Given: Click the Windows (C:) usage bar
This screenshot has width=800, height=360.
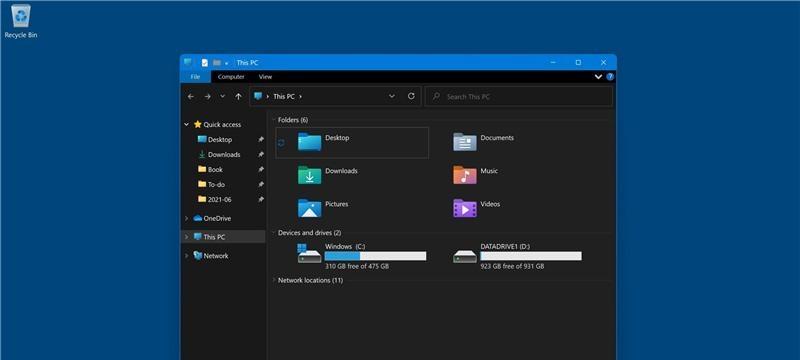Looking at the screenshot, I should 375,256.
